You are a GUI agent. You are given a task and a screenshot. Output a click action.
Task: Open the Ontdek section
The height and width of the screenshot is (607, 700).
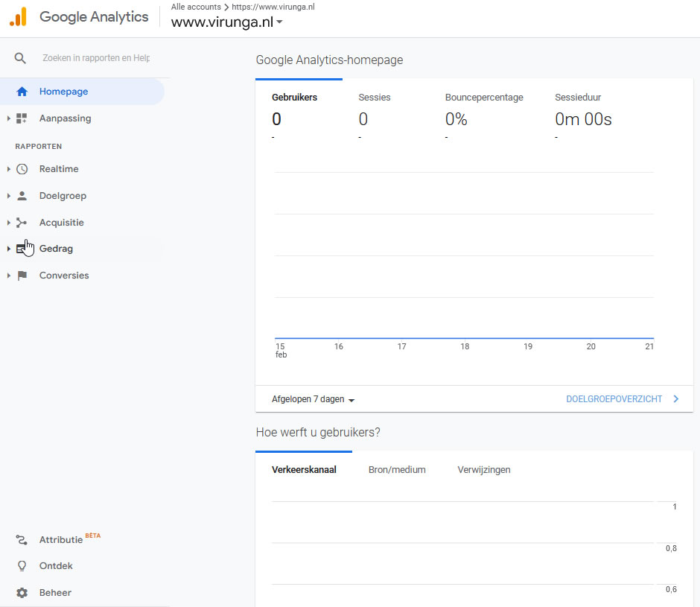coord(56,566)
